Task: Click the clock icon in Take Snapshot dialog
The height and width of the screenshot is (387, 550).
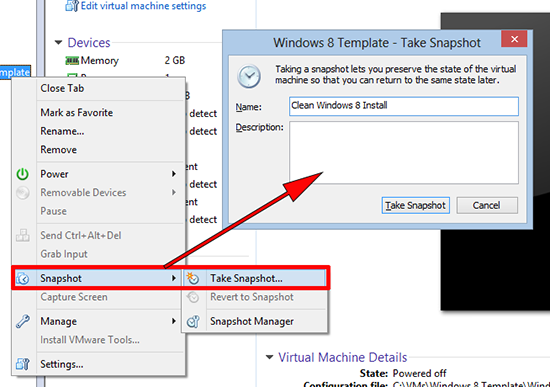Action: click(x=249, y=76)
